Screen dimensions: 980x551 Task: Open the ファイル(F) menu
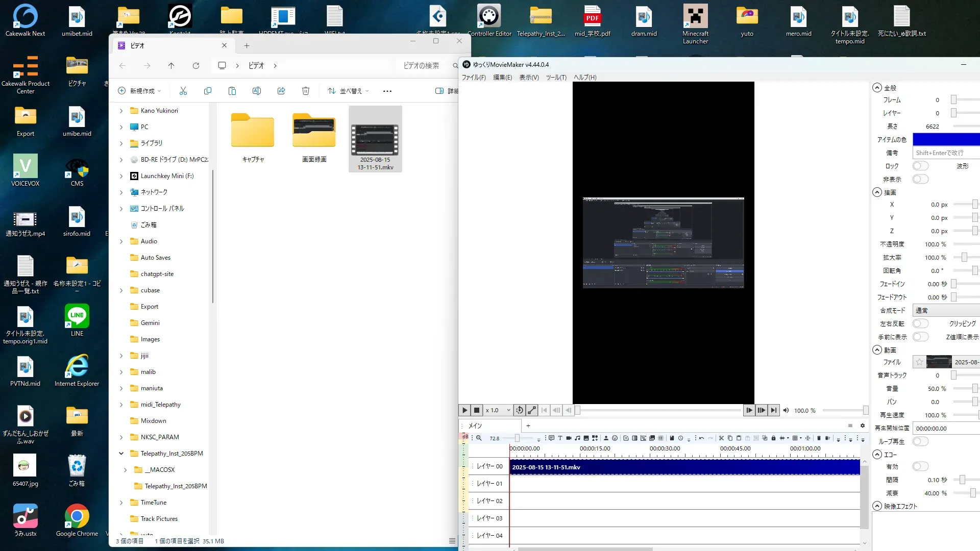[x=473, y=78]
